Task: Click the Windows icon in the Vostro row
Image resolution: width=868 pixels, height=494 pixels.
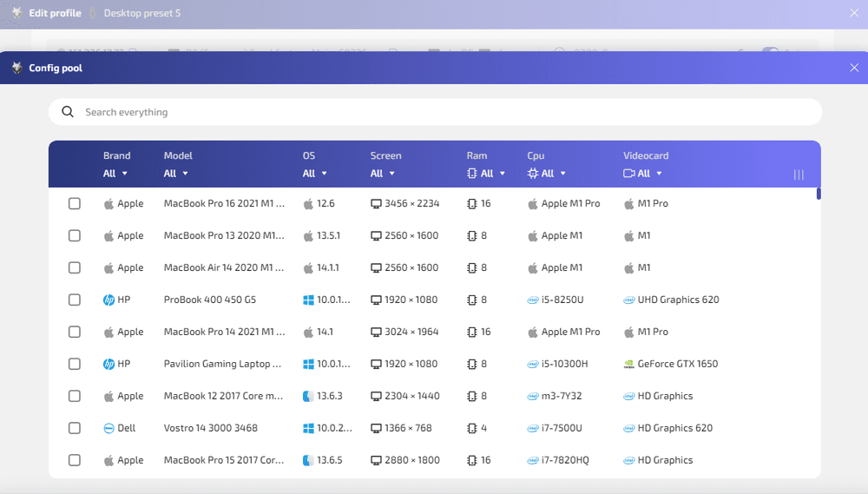Action: tap(308, 429)
